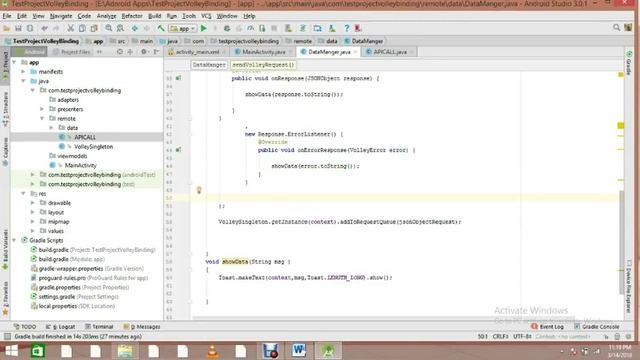The image size is (640, 360).
Task: Collapse the remote package
Action: click(x=42, y=119)
